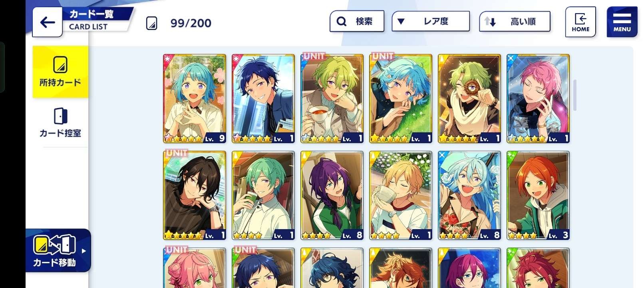Choose the green-haired UNIT card with teacup
This screenshot has width=644, height=288.
[x=332, y=99]
